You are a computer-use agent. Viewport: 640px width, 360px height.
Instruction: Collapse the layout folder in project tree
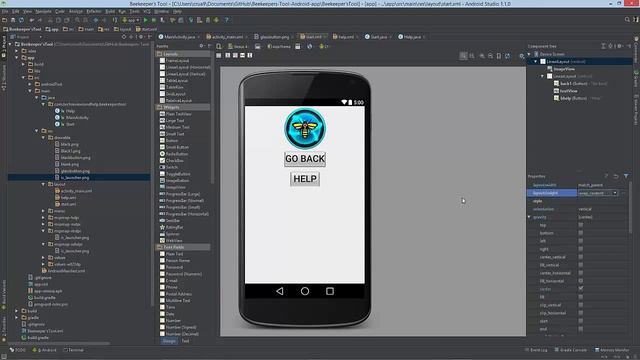click(43, 184)
